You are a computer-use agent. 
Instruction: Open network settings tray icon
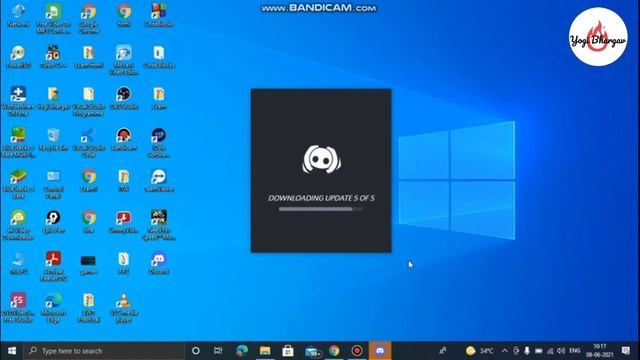point(550,351)
